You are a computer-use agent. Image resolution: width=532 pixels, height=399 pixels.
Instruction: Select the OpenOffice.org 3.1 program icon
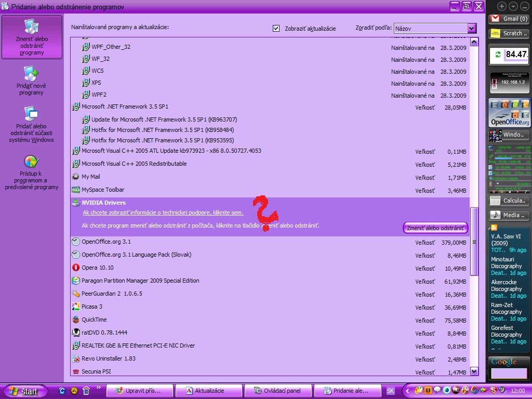tap(75, 242)
